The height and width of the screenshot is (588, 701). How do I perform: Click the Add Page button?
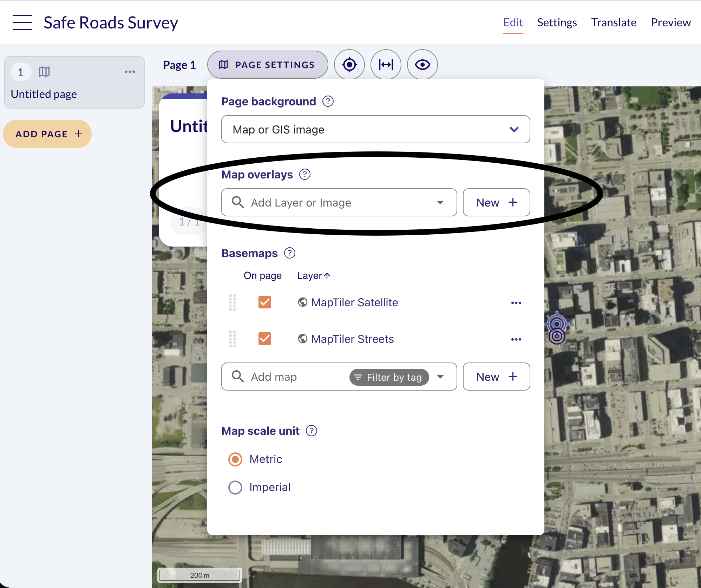[x=47, y=134]
